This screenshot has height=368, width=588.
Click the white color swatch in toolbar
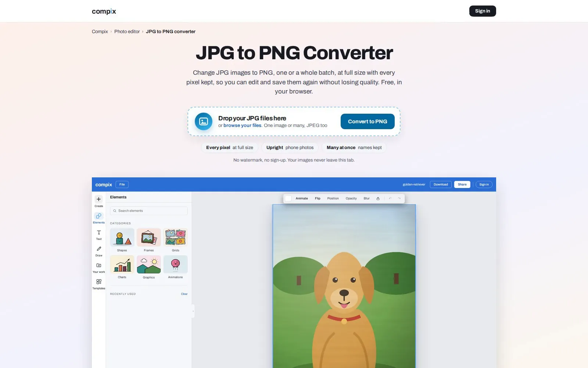point(288,198)
